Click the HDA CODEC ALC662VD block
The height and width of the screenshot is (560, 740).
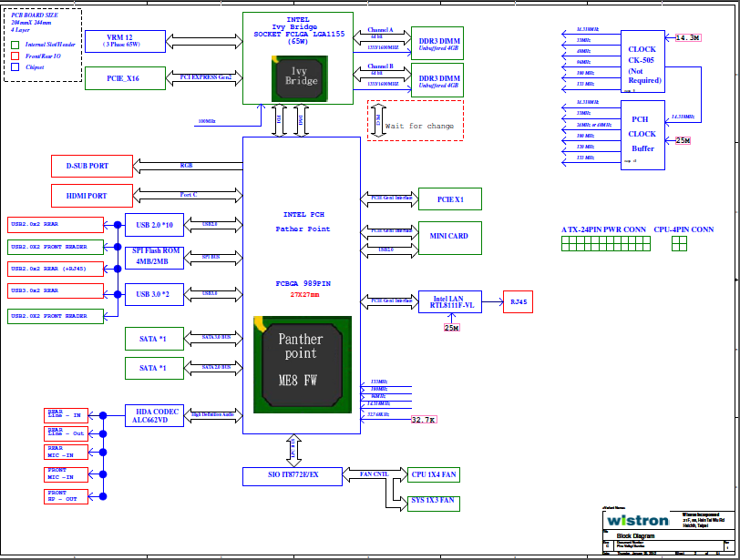(154, 415)
